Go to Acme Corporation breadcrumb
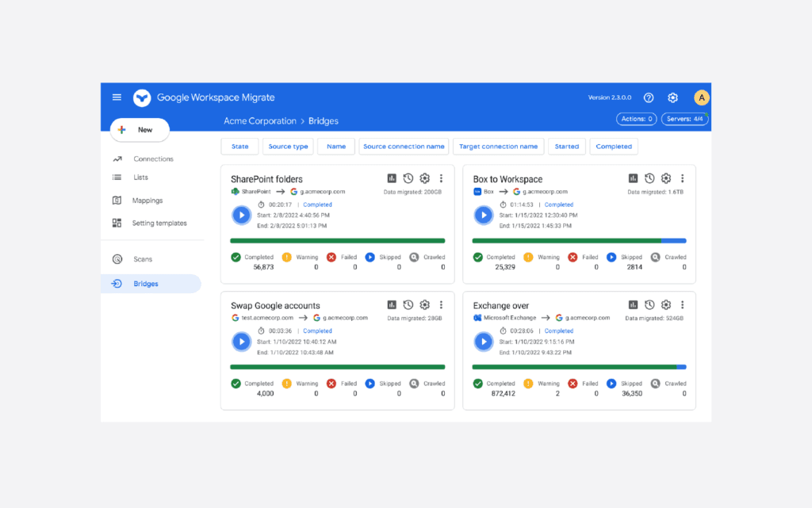 [260, 121]
